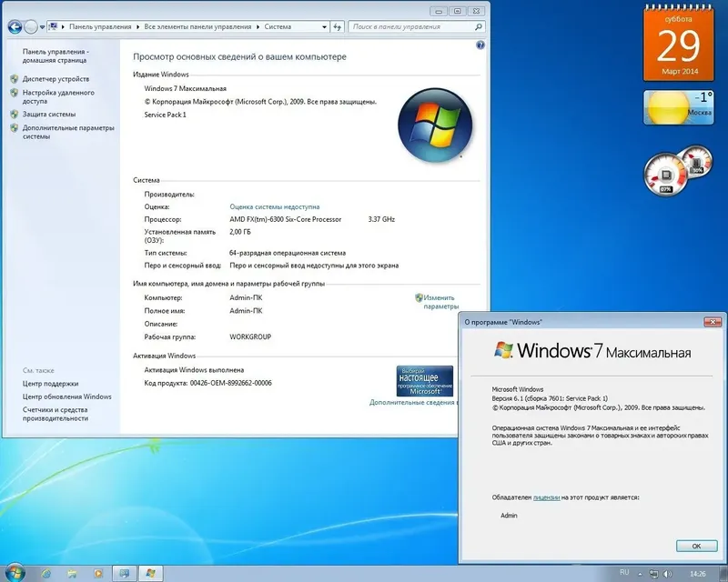Open Защита системы link
Viewport: 728px width, 582px height.
coord(49,115)
